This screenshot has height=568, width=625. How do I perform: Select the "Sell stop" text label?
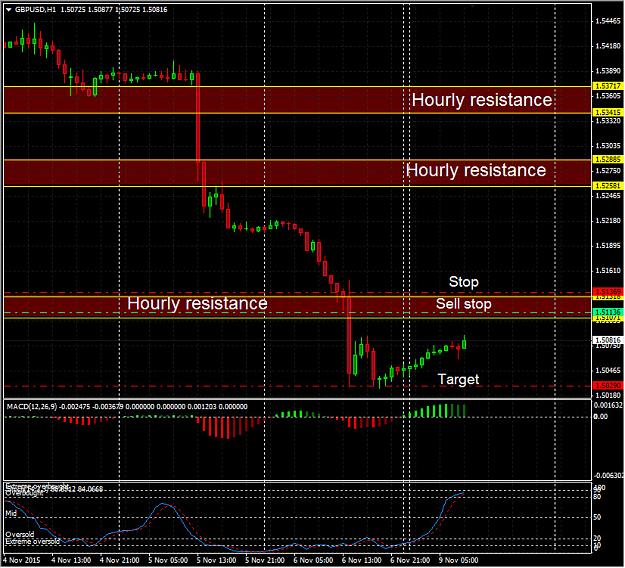[464, 304]
